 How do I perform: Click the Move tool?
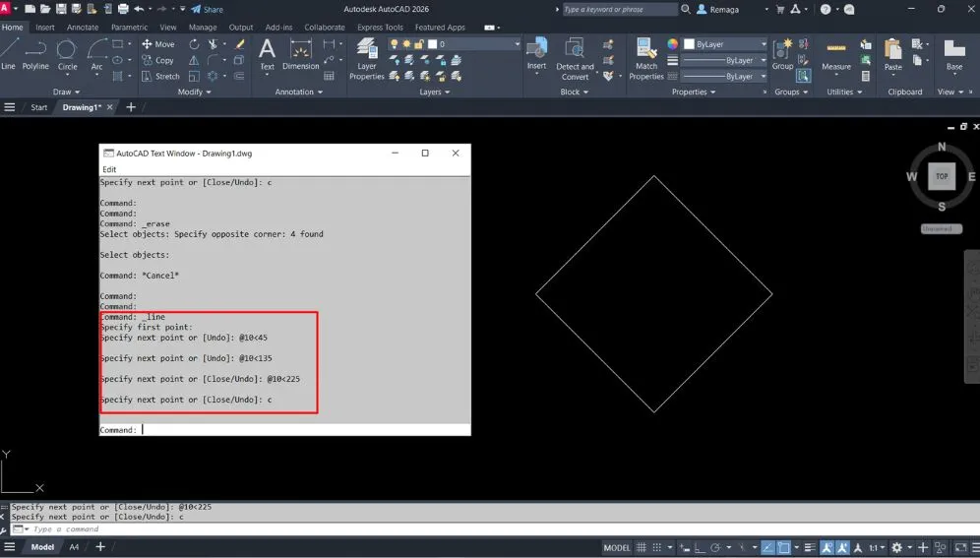(x=158, y=43)
